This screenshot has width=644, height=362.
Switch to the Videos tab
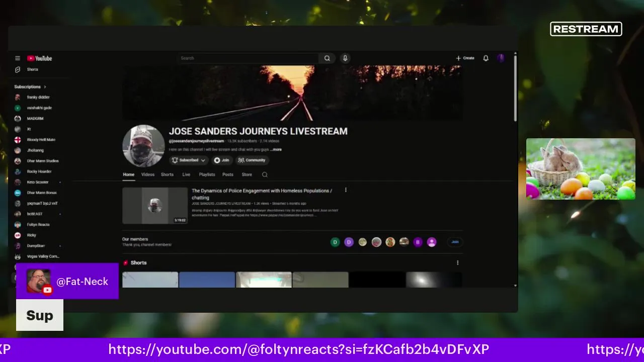point(148,174)
